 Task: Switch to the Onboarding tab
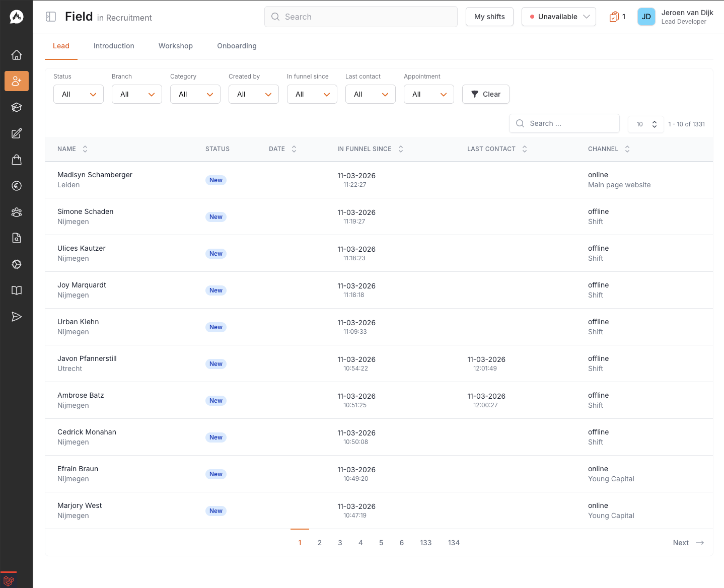tap(237, 46)
